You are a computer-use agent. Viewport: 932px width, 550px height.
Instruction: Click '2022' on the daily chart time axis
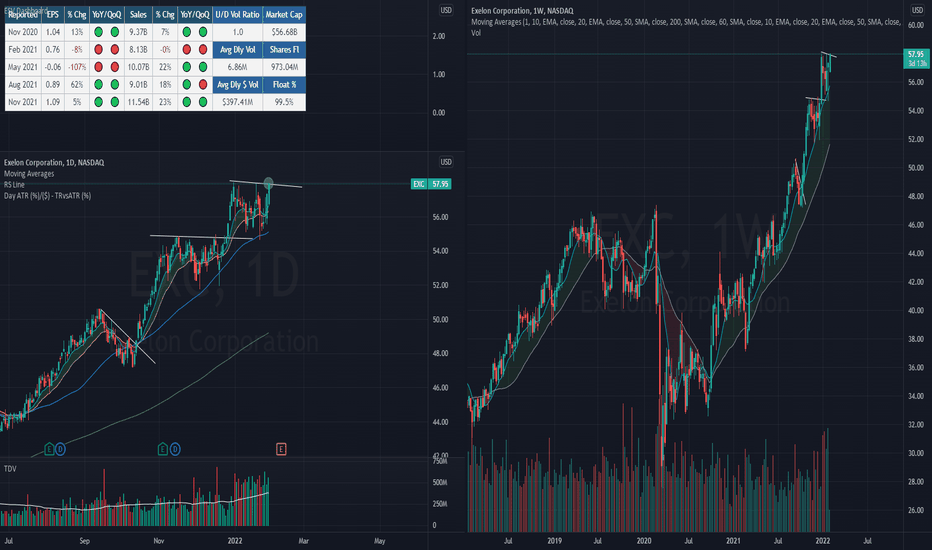(235, 540)
